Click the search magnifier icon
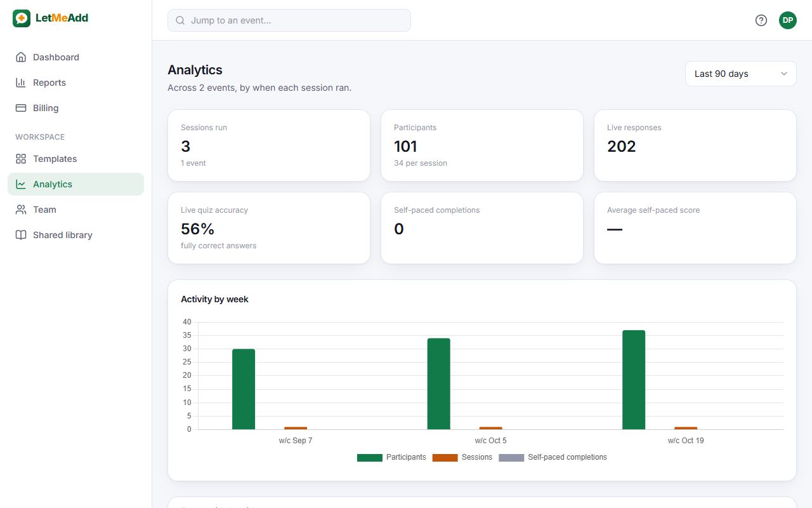The image size is (812, 508). coord(180,20)
